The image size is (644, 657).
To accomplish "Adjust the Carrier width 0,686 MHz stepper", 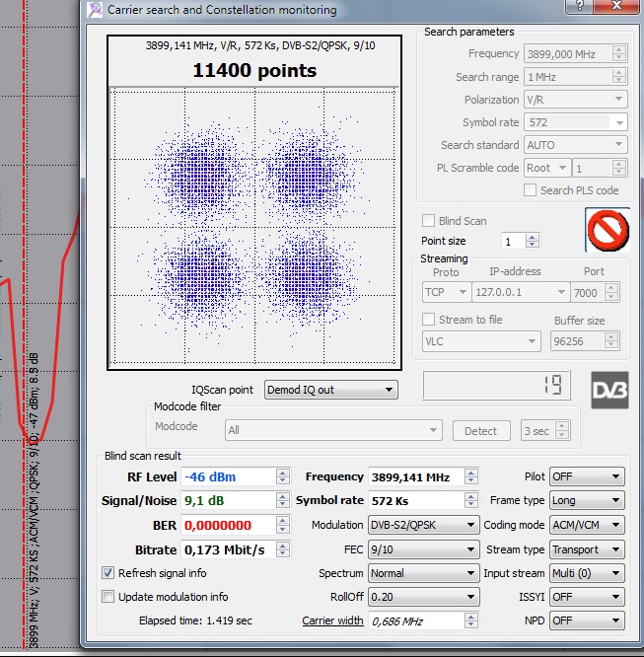I will click(471, 620).
